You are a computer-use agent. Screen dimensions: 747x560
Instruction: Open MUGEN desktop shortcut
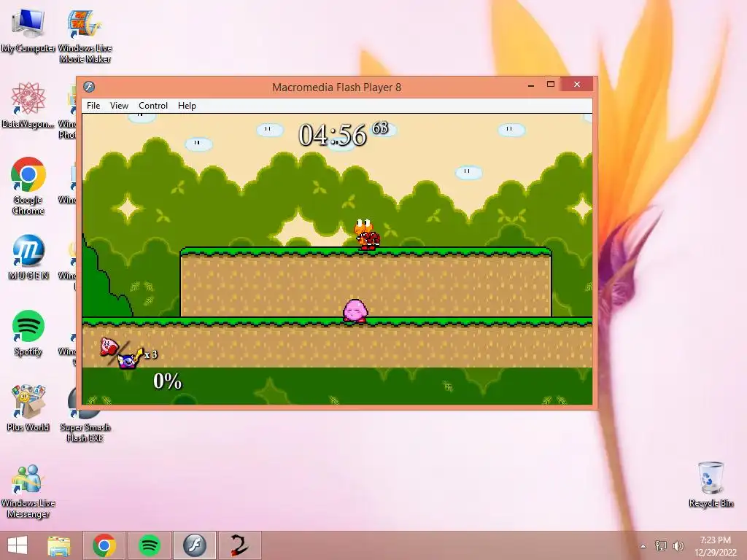(x=28, y=257)
